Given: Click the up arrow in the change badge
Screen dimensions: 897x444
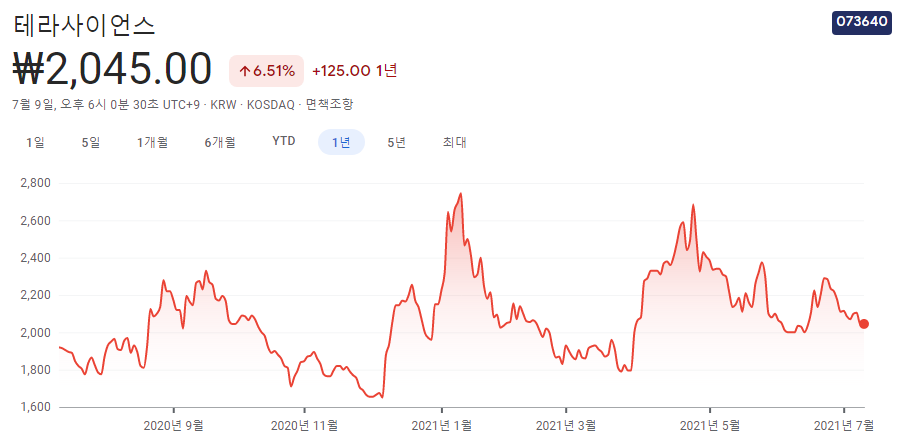Looking at the screenshot, I should [x=244, y=72].
